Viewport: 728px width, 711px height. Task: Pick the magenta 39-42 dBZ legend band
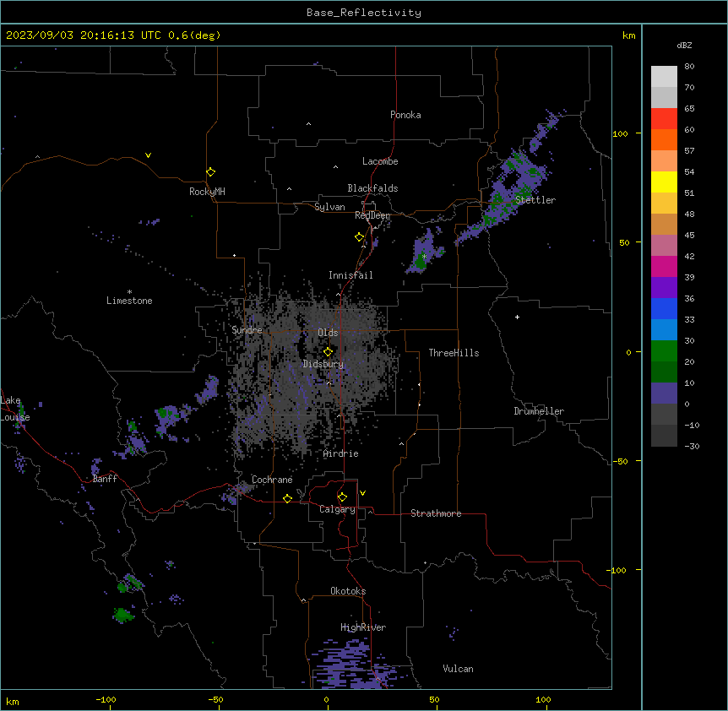[664, 266]
